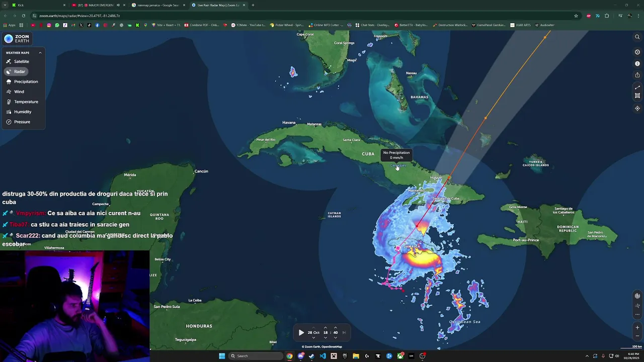Increase the hour with up arrow

pos(326,327)
